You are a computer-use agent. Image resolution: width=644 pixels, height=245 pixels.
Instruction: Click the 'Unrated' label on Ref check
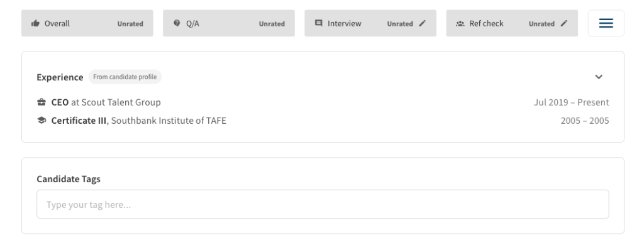pyautogui.click(x=541, y=24)
